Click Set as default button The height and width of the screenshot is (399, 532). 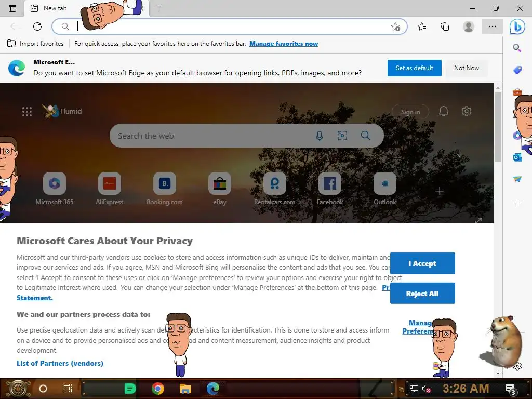414,68
